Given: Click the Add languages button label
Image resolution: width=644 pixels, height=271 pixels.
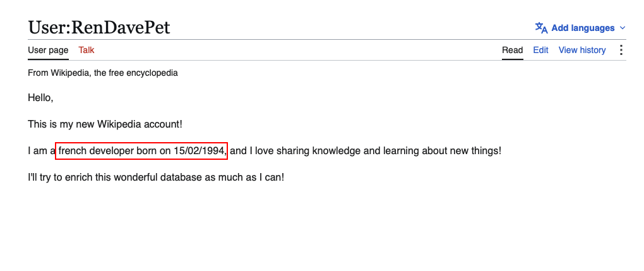Looking at the screenshot, I should click(583, 28).
